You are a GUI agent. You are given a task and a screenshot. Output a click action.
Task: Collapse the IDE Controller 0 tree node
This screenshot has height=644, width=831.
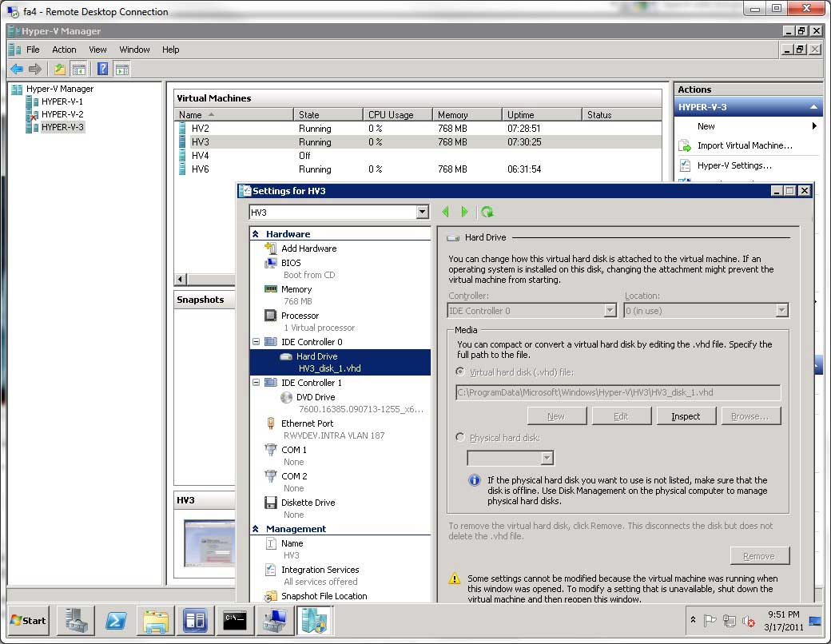coord(256,342)
